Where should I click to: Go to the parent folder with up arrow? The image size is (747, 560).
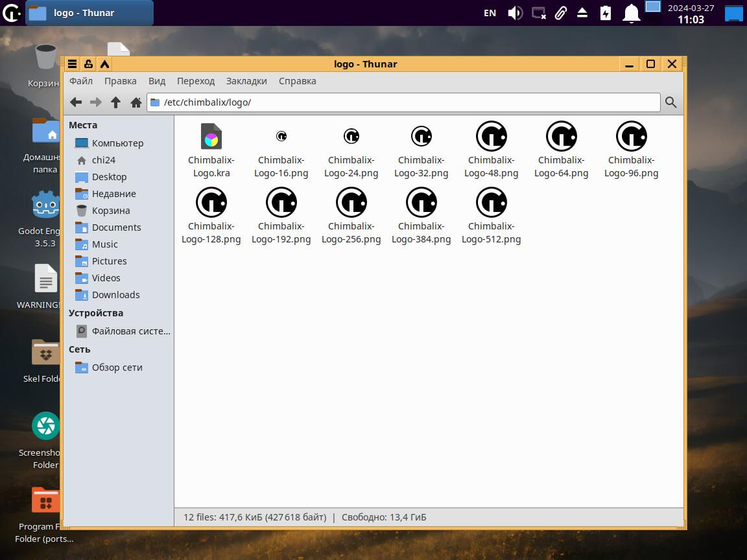pyautogui.click(x=115, y=102)
